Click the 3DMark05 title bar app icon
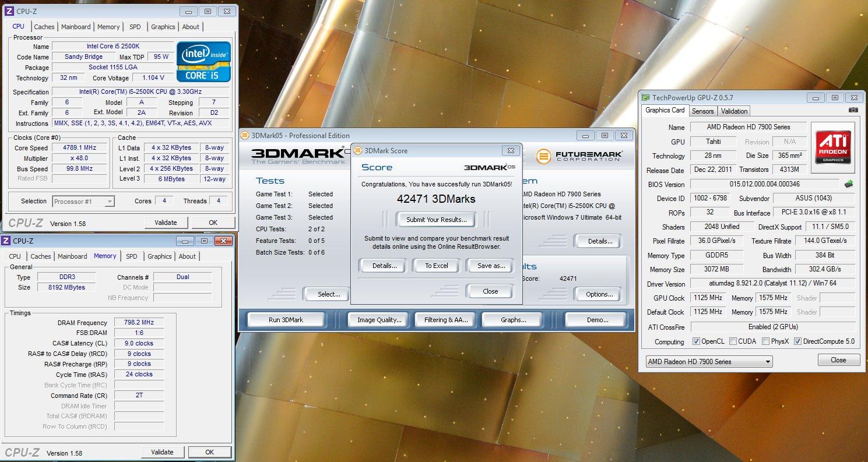 tap(245, 135)
